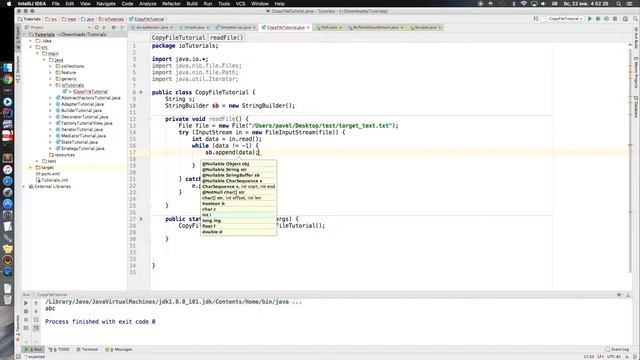The width and height of the screenshot is (640, 360).
Task: Hide the Project panel using its hide icon
Action: click(122, 27)
